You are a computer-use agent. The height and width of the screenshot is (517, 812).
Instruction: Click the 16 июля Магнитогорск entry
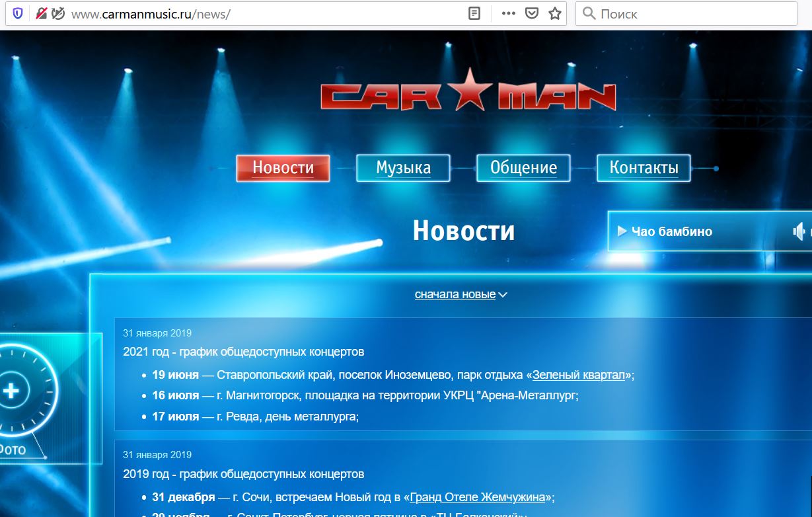coord(365,395)
